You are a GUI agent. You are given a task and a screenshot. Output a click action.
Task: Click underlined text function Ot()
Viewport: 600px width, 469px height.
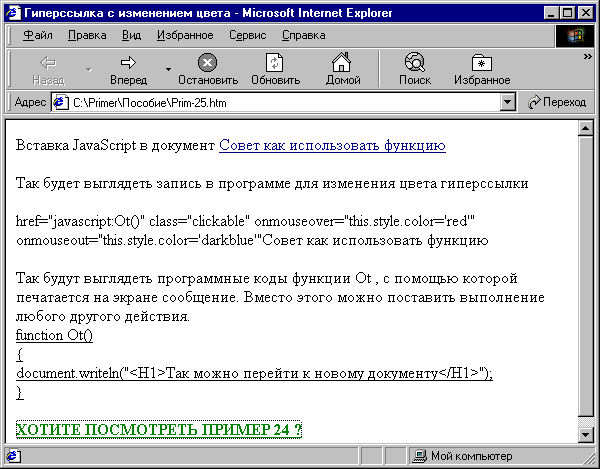(54, 335)
